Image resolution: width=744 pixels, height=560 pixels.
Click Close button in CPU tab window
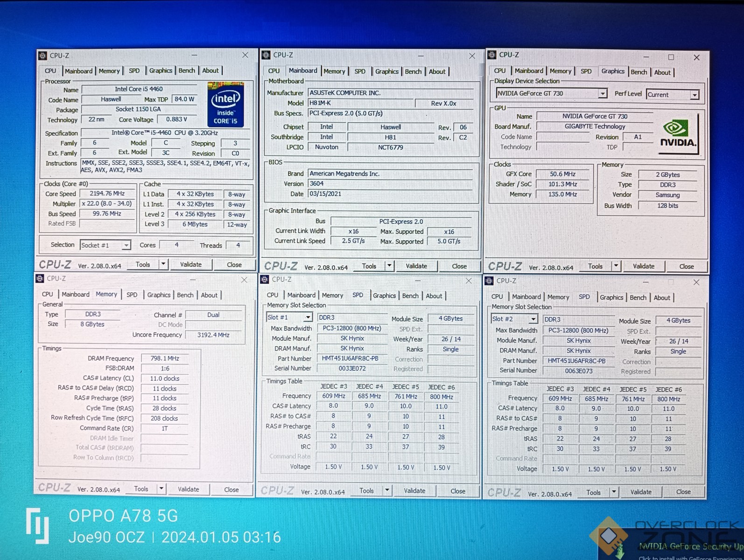click(x=234, y=265)
